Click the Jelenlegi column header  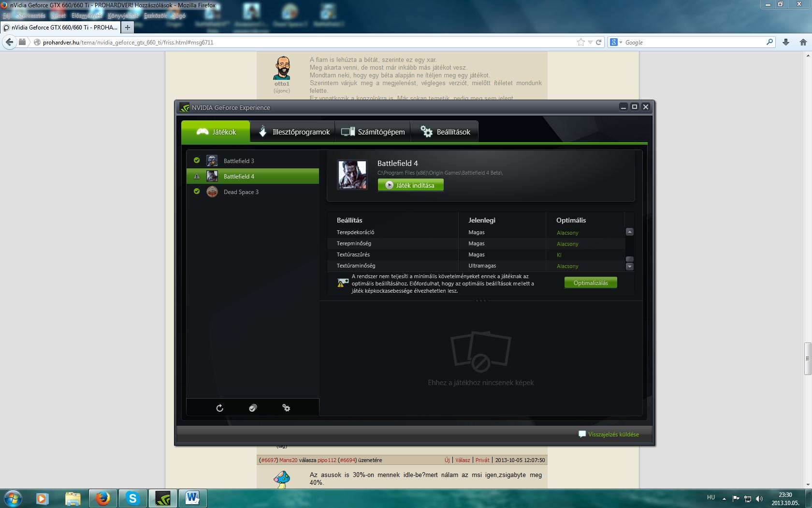[482, 220]
